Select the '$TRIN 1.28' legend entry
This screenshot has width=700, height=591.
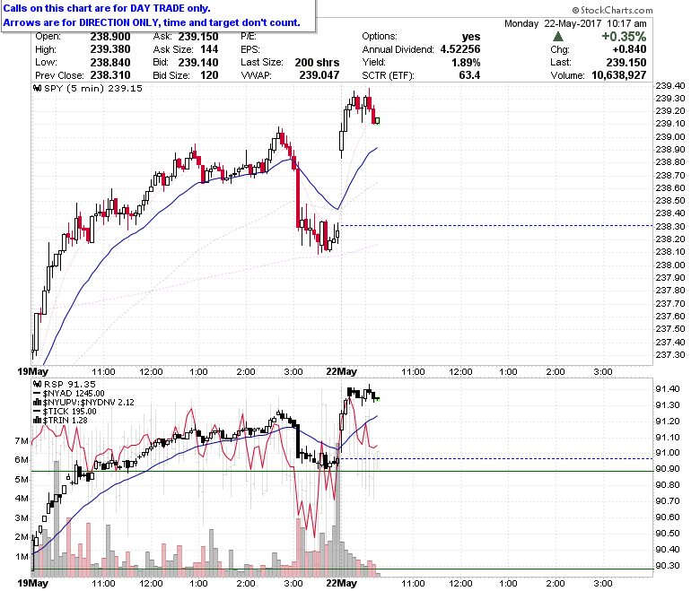(66, 421)
